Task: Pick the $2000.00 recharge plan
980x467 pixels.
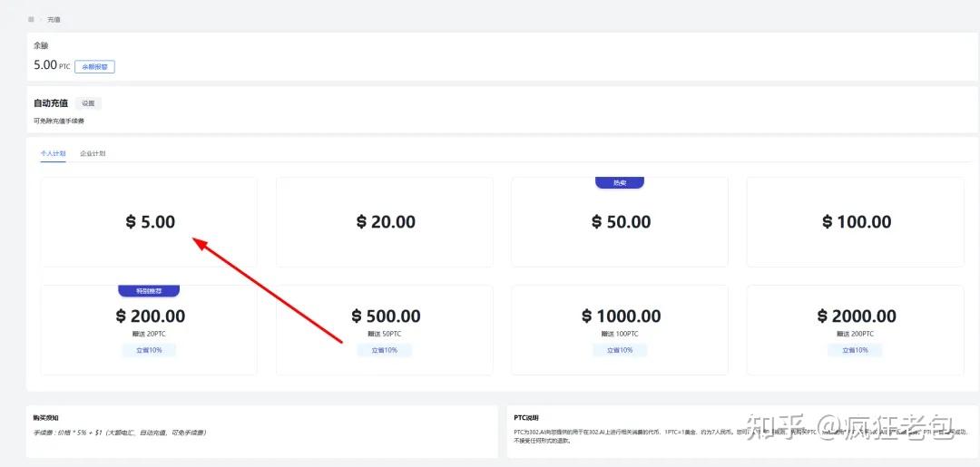Action: click(x=856, y=317)
